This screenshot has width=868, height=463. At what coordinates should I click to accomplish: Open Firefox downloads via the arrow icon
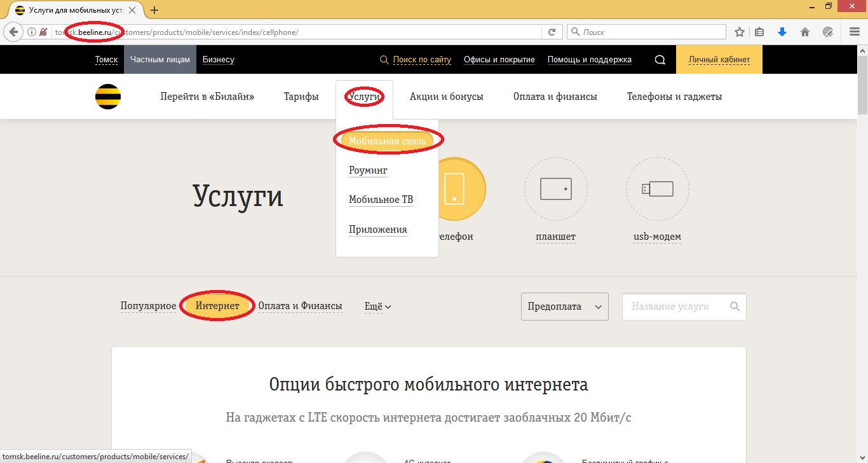782,31
